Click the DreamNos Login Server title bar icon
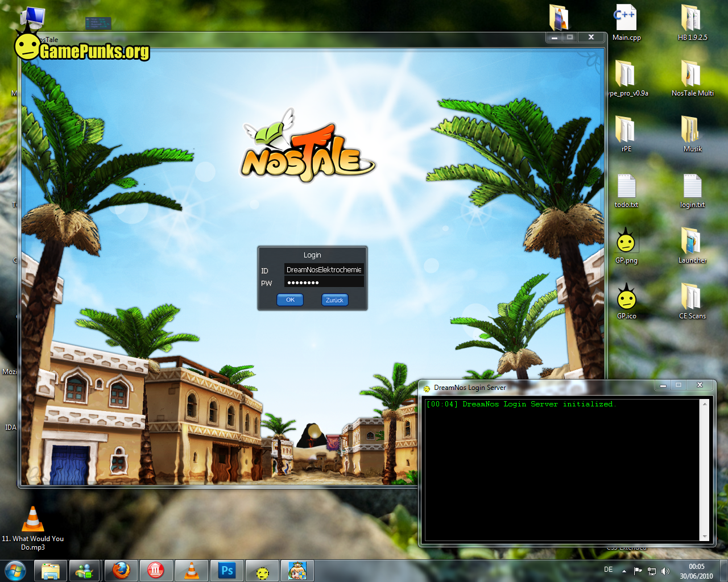Screen dimensions: 728x582 click(427, 388)
